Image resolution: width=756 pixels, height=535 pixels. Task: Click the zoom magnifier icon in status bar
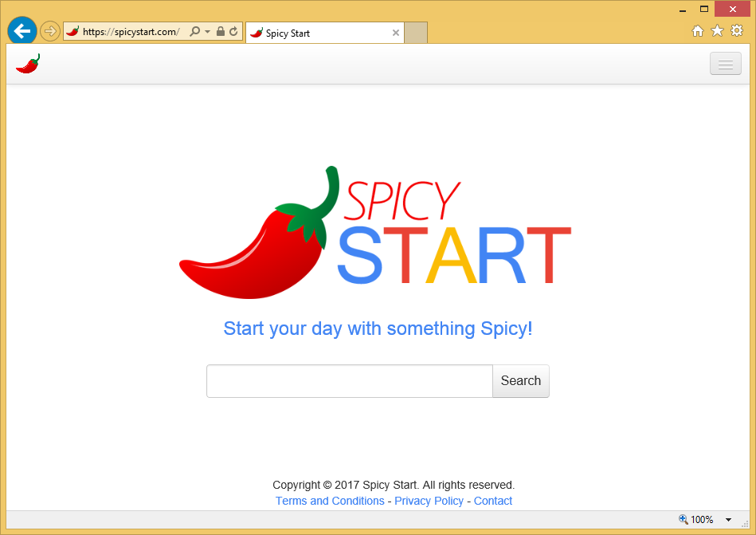(x=684, y=520)
